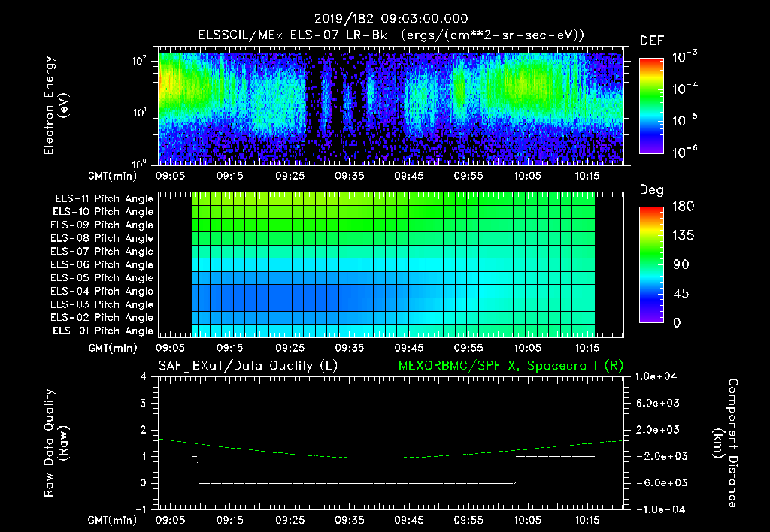The image size is (770, 532).
Task: Click the Deg scale value 90
Action: (681, 264)
